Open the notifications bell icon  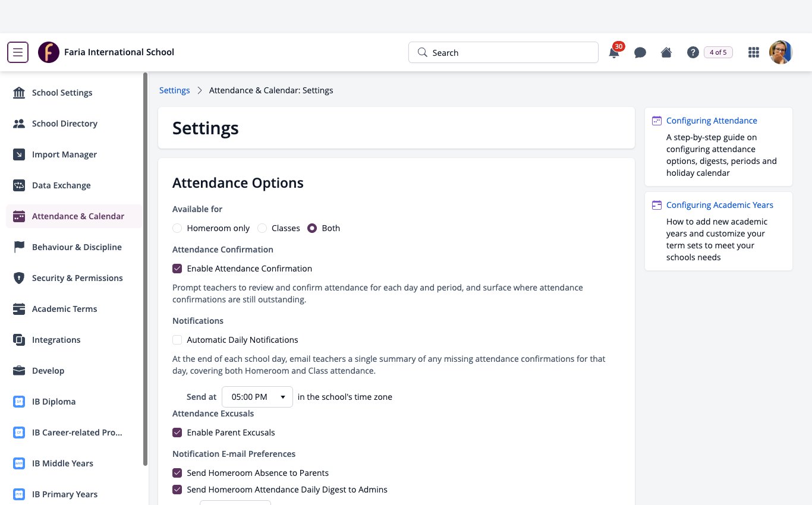(x=614, y=52)
